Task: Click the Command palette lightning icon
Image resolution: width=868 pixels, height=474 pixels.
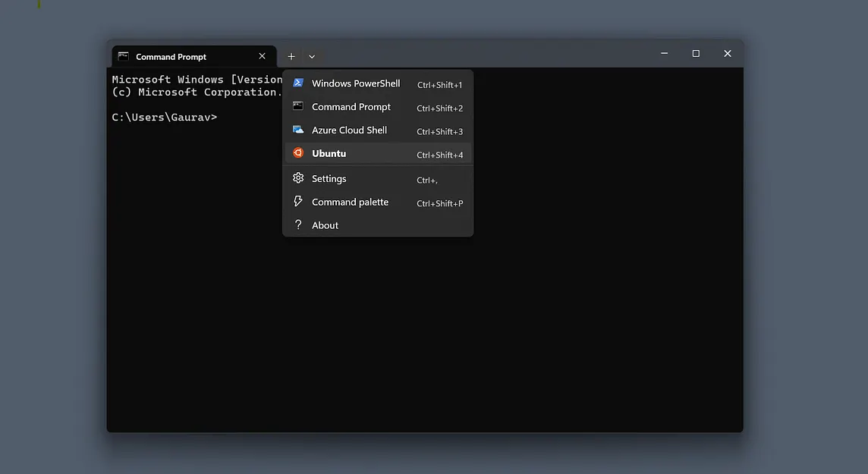Action: (298, 201)
